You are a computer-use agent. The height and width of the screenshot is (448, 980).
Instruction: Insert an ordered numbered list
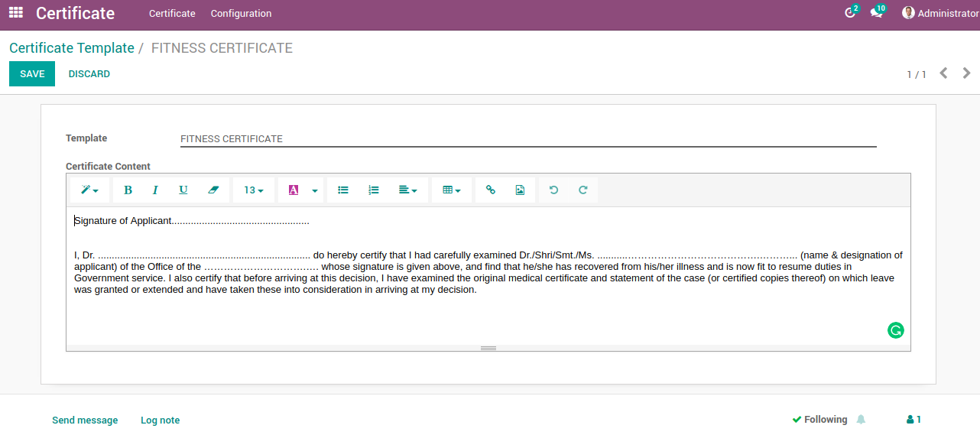(x=374, y=190)
